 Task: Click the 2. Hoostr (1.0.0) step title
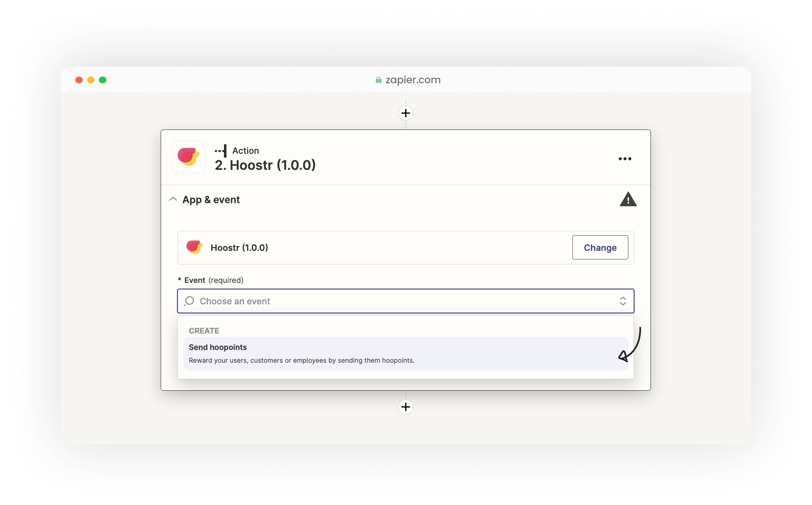pos(265,165)
